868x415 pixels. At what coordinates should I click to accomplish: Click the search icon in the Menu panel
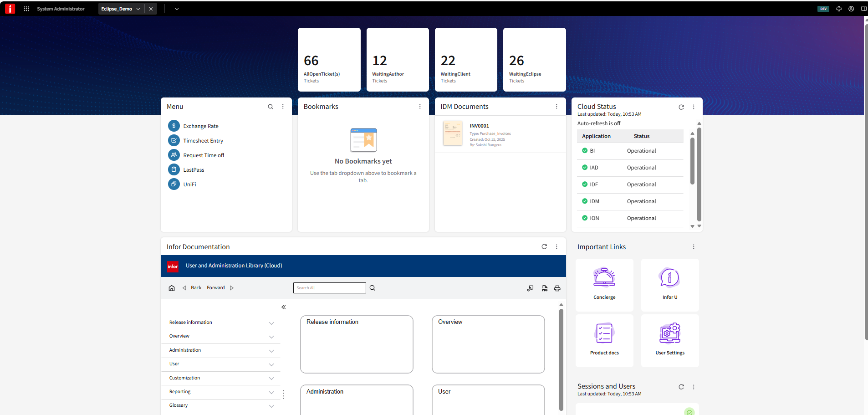click(x=271, y=106)
